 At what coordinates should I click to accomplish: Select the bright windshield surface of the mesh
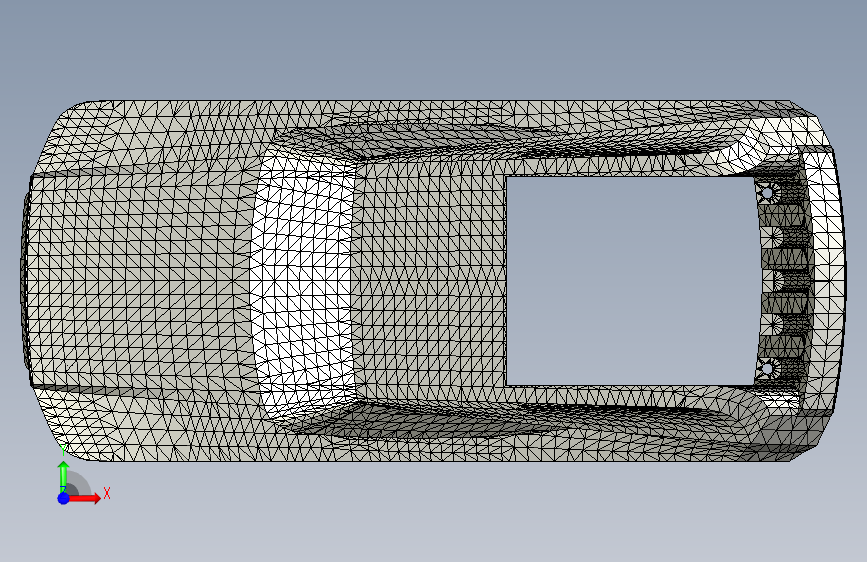[x=301, y=282]
